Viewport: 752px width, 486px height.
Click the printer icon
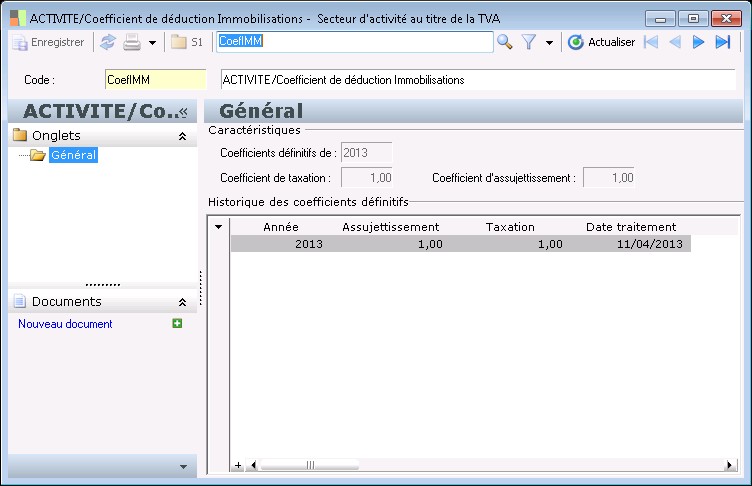point(132,42)
